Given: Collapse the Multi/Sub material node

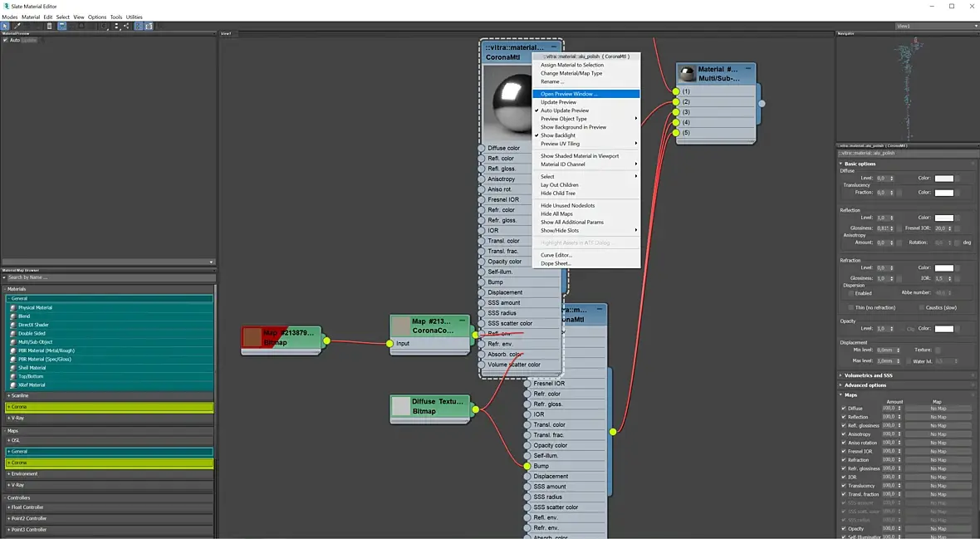Looking at the screenshot, I should pos(748,67).
